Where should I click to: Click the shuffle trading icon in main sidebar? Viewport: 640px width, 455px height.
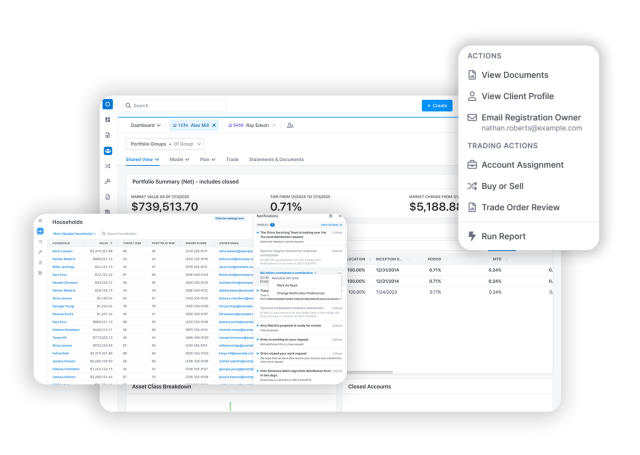pyautogui.click(x=108, y=166)
